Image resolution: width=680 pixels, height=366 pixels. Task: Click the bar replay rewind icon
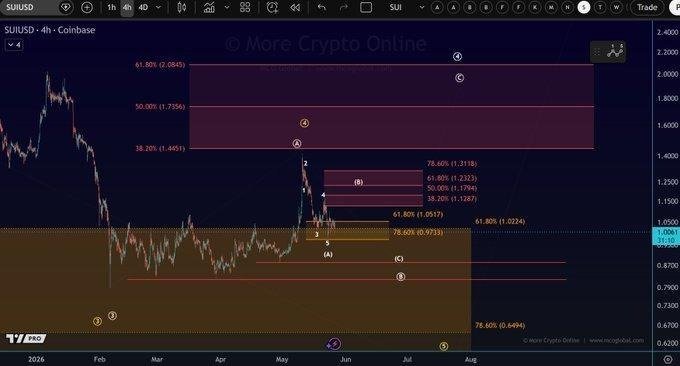[x=295, y=7]
